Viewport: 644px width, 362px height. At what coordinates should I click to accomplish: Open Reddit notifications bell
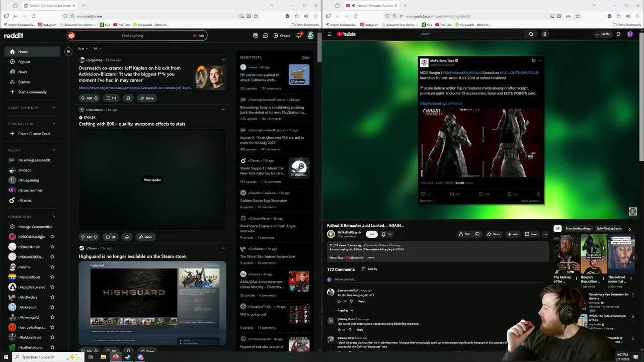(x=298, y=36)
